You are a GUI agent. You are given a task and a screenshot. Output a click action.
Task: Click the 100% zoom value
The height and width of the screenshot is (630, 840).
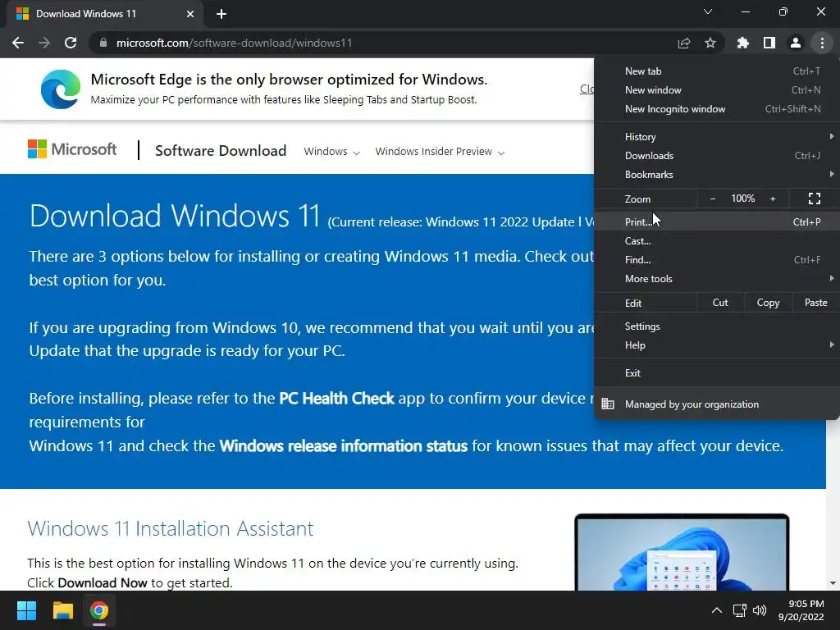coord(742,199)
